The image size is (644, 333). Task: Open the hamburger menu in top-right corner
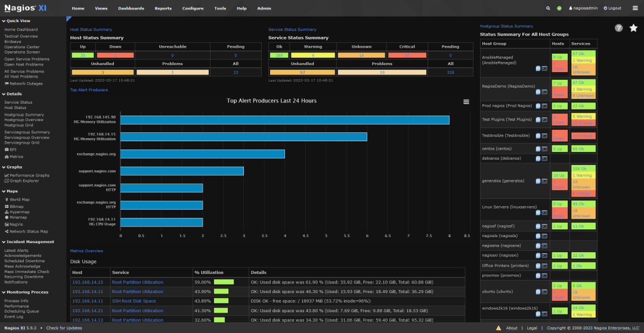tap(636, 8)
